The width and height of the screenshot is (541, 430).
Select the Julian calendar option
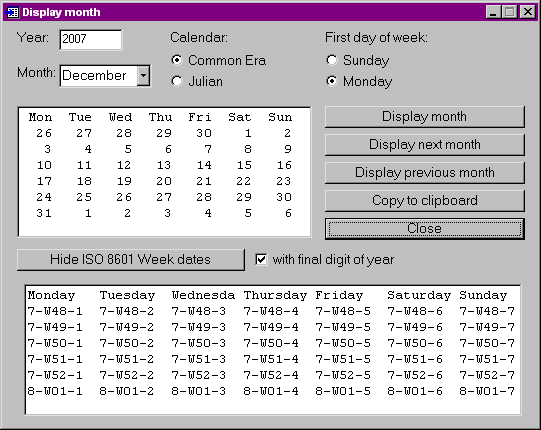pos(177,81)
